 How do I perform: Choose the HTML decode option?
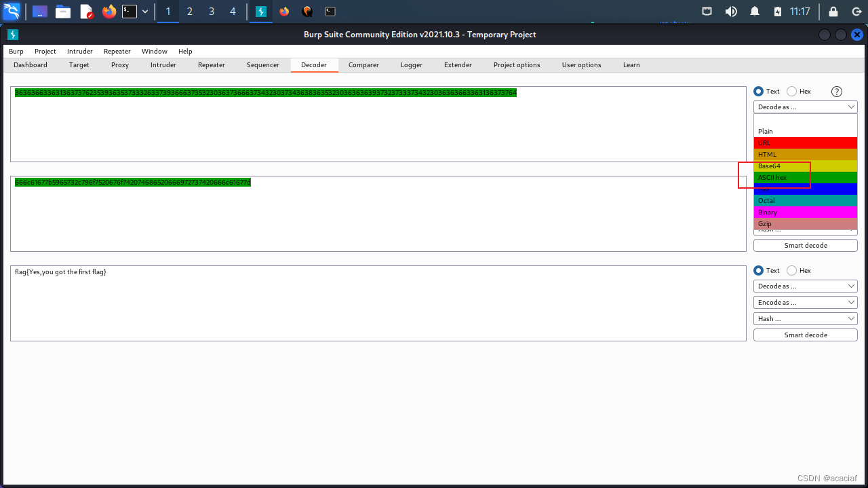pyautogui.click(x=806, y=155)
